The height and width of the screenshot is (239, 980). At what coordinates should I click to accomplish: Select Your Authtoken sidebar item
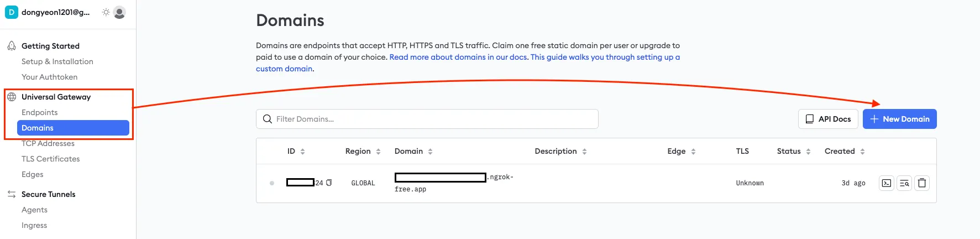[49, 77]
